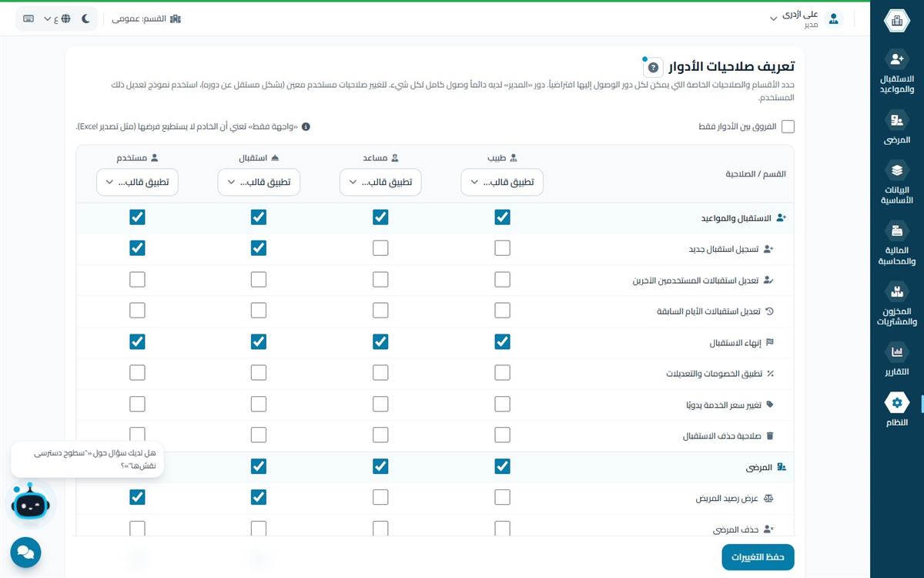Click the القسم: عمومى department indicator
924x578 pixels.
pos(146,18)
